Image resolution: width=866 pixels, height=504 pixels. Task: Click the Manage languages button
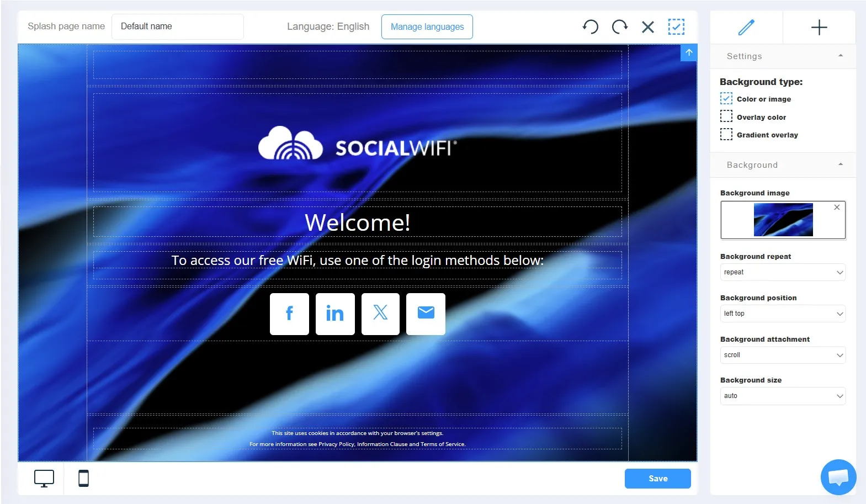click(x=427, y=26)
